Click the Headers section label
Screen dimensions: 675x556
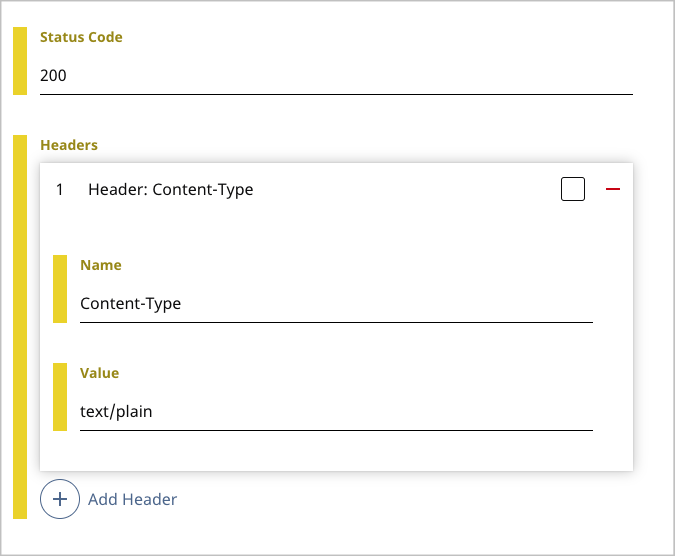click(69, 145)
